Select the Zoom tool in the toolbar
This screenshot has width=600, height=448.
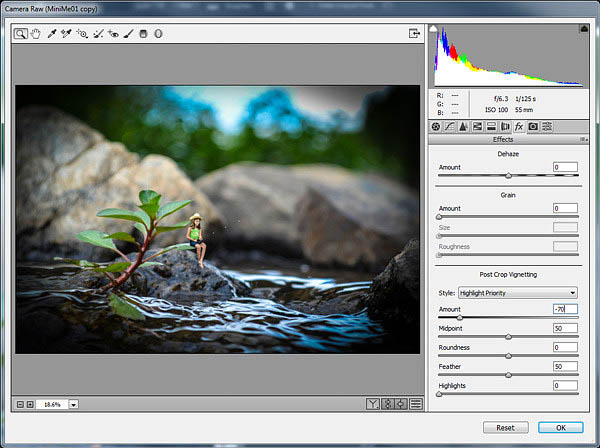coord(21,34)
